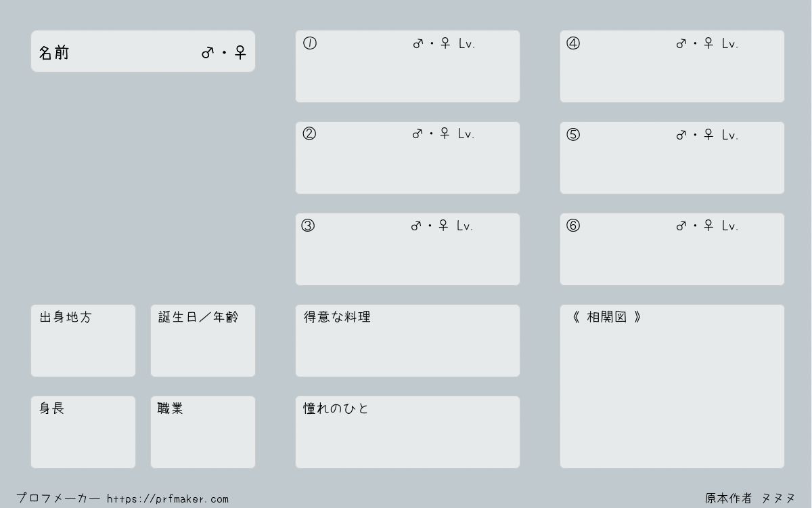812x508 pixels.
Task: Click the 《 相関図 》 panel
Action: click(x=672, y=386)
